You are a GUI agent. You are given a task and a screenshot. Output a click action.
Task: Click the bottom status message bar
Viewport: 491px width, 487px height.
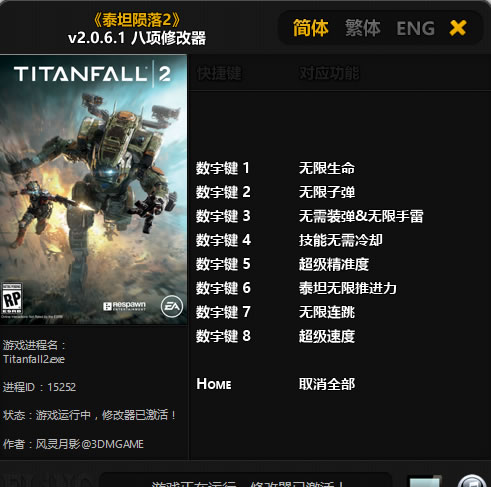[x=246, y=480]
